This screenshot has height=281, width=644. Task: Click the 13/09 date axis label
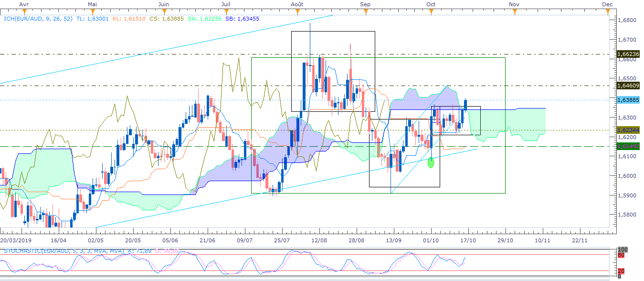(393, 241)
